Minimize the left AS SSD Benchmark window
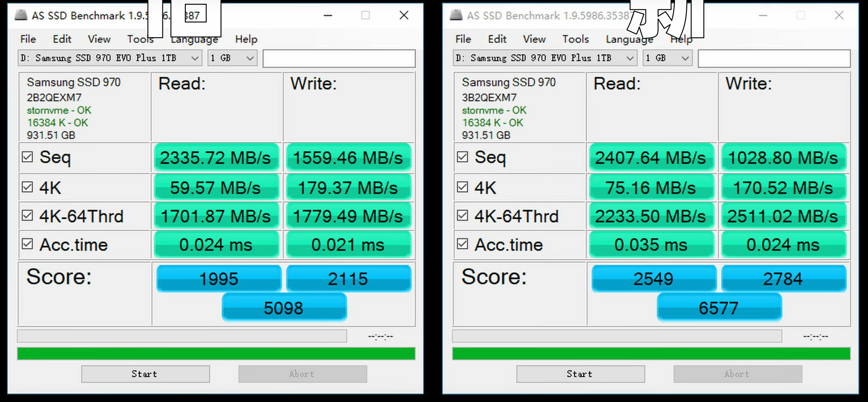 point(328,15)
